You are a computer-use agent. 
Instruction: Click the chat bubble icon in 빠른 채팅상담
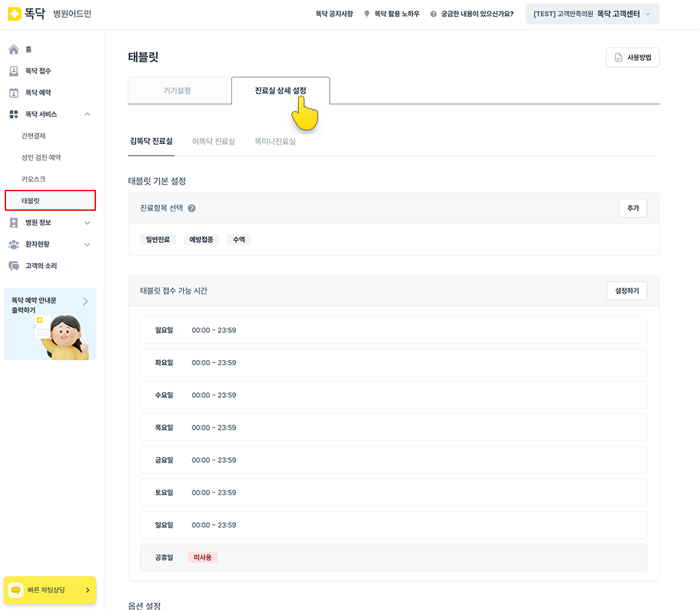[16, 590]
